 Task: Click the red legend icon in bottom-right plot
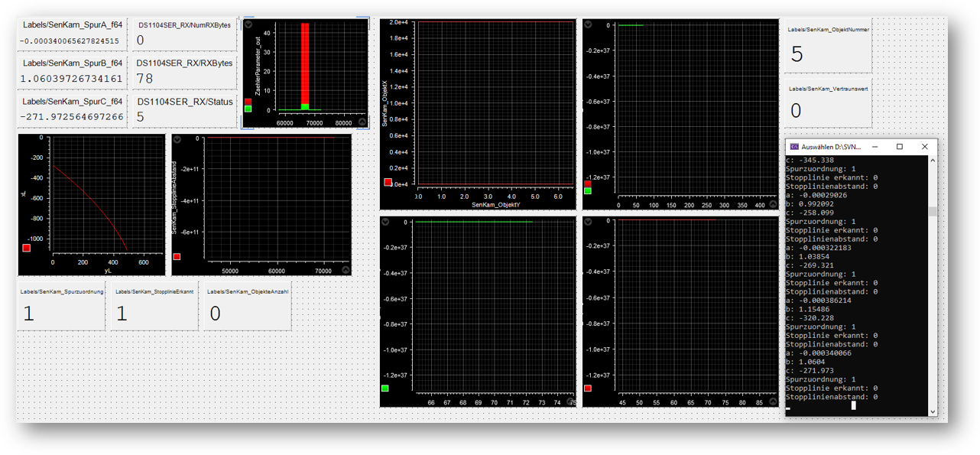point(588,388)
